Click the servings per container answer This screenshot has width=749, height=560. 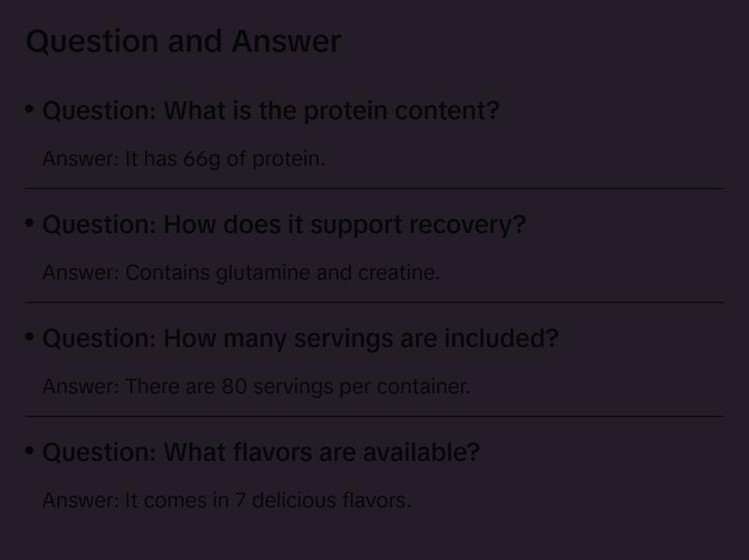coord(256,386)
